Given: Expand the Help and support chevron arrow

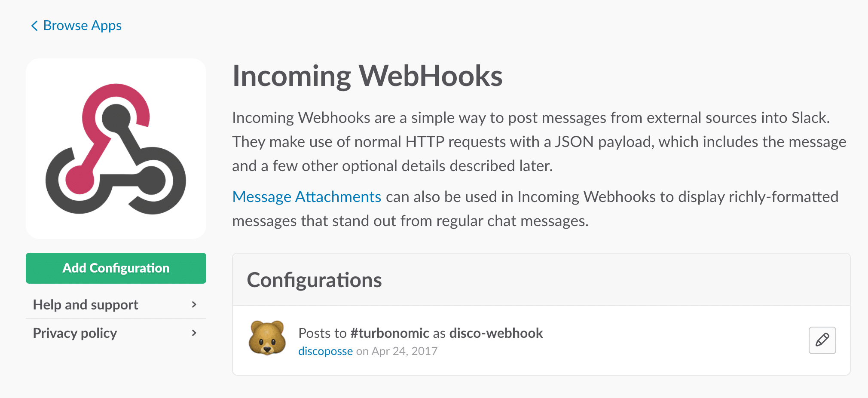Looking at the screenshot, I should point(194,305).
